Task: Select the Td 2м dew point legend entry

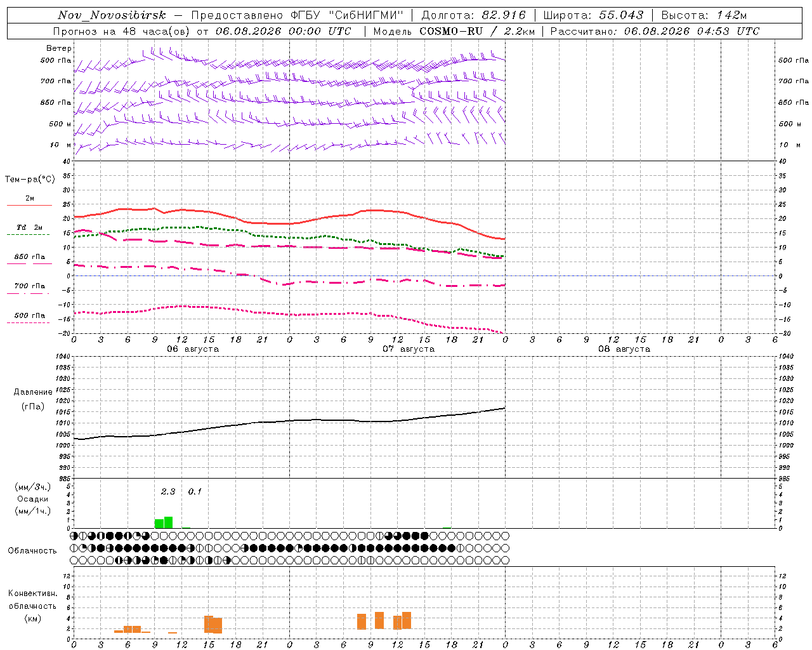Action: [x=30, y=227]
